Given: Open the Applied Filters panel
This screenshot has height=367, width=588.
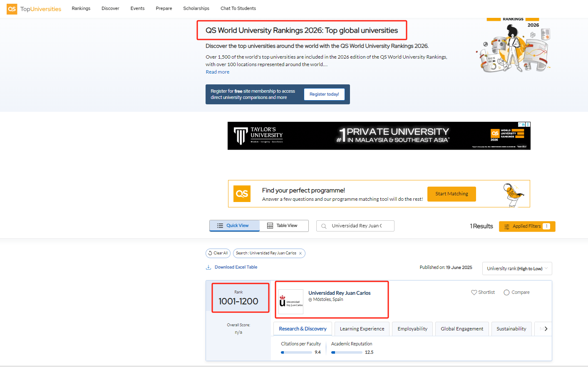Looking at the screenshot, I should (527, 227).
